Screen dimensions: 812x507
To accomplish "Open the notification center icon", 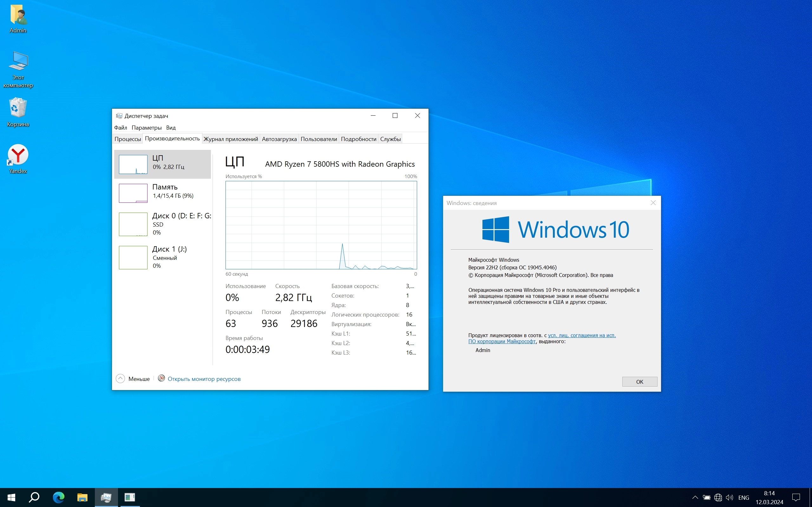I will (x=796, y=497).
